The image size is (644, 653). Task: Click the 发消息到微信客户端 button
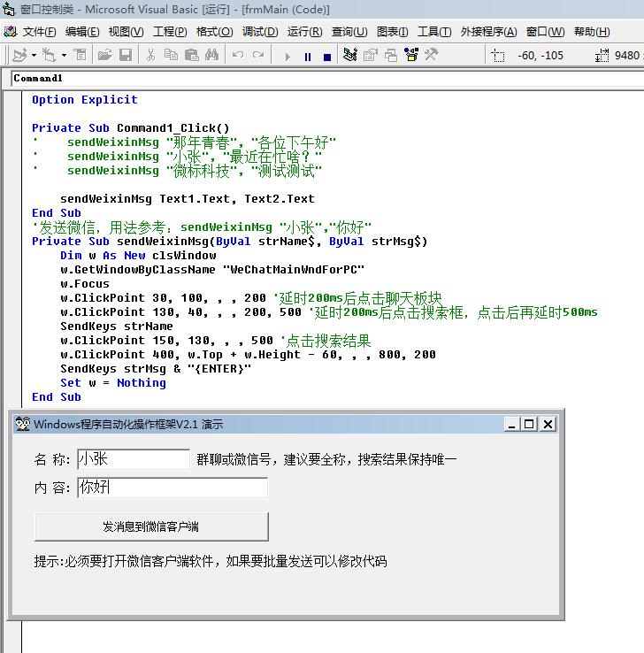[151, 526]
